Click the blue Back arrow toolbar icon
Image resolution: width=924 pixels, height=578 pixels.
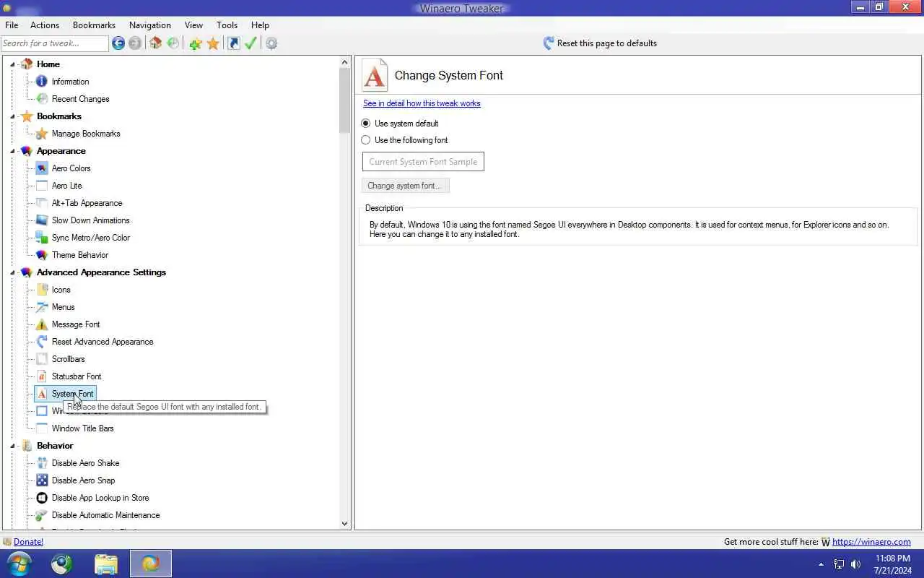[x=118, y=43]
